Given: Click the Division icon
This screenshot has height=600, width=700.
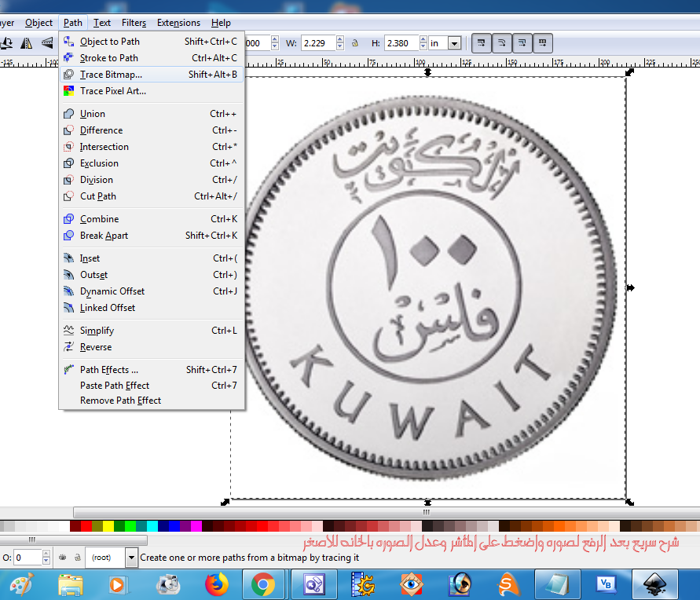Looking at the screenshot, I should pyautogui.click(x=69, y=180).
